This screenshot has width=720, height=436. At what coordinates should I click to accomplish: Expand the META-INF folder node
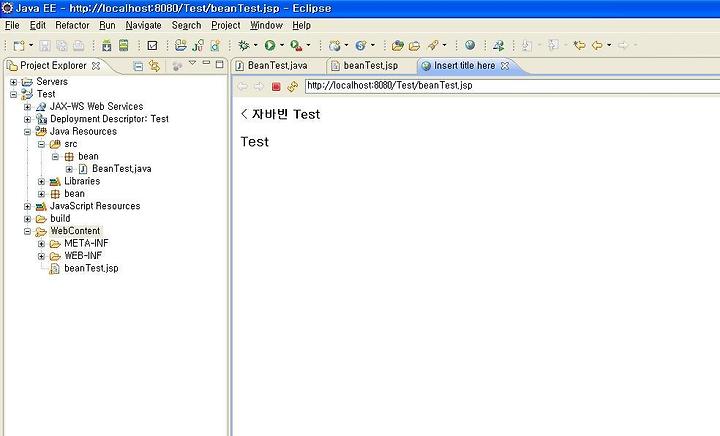pyautogui.click(x=41, y=244)
